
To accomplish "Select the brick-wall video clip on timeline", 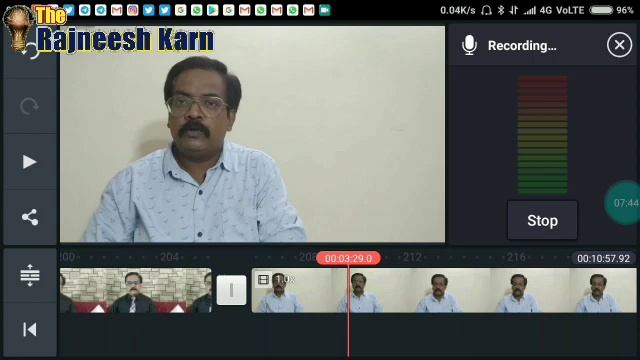I will tap(136, 290).
